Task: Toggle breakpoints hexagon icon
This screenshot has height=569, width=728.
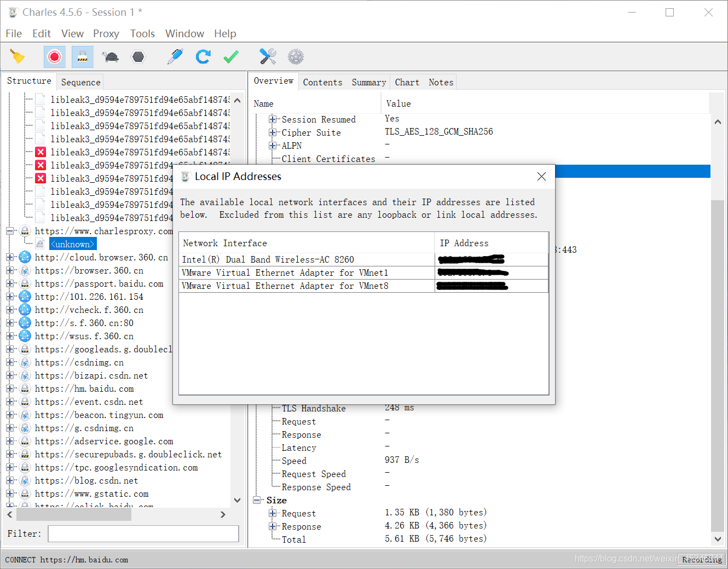Action: click(x=138, y=56)
